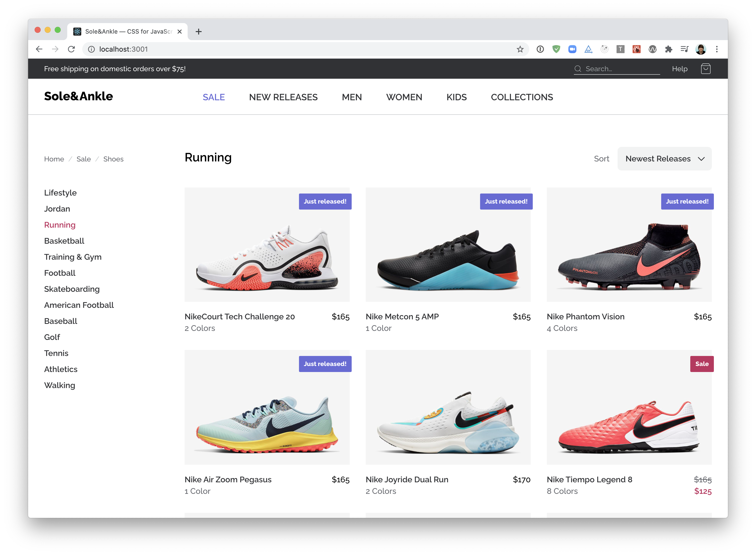
Task: Open the shopping bag icon
Action: click(705, 69)
